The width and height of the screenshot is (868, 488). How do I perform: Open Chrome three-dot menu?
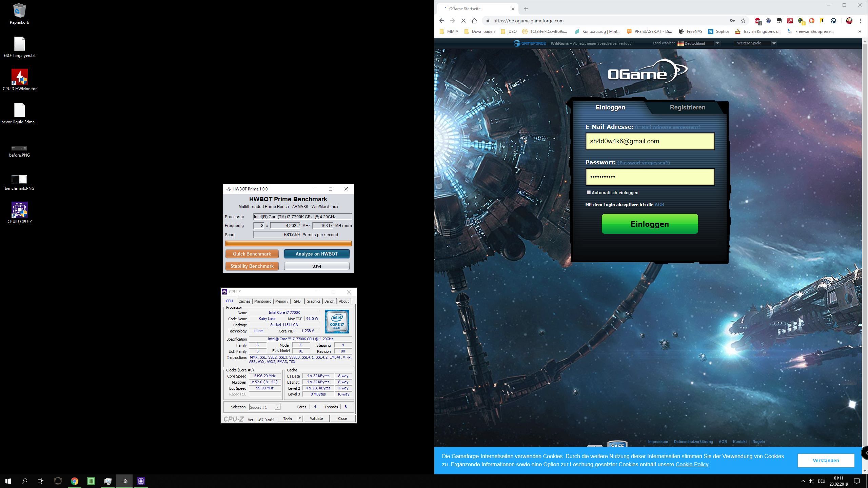860,21
